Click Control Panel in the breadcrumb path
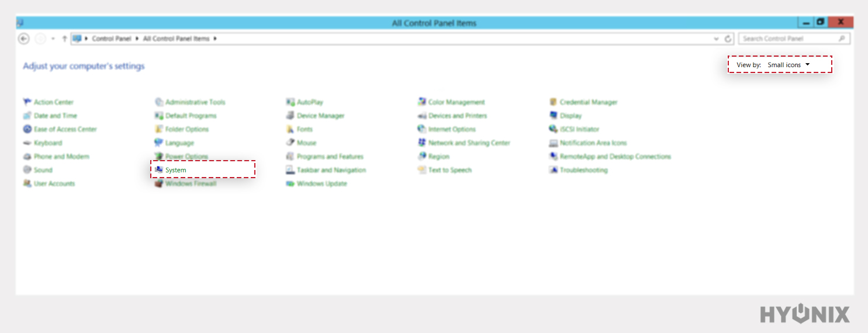Screen dimensions: 868x333 (x=110, y=39)
